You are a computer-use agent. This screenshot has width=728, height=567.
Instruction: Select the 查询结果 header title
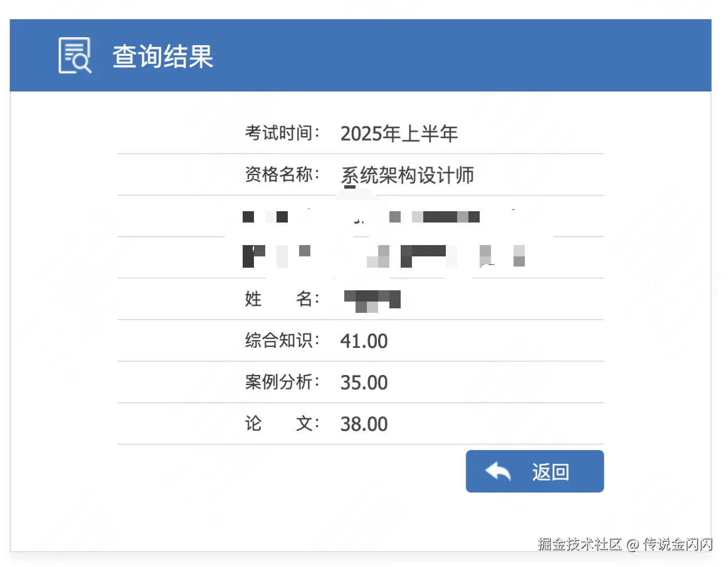point(162,56)
